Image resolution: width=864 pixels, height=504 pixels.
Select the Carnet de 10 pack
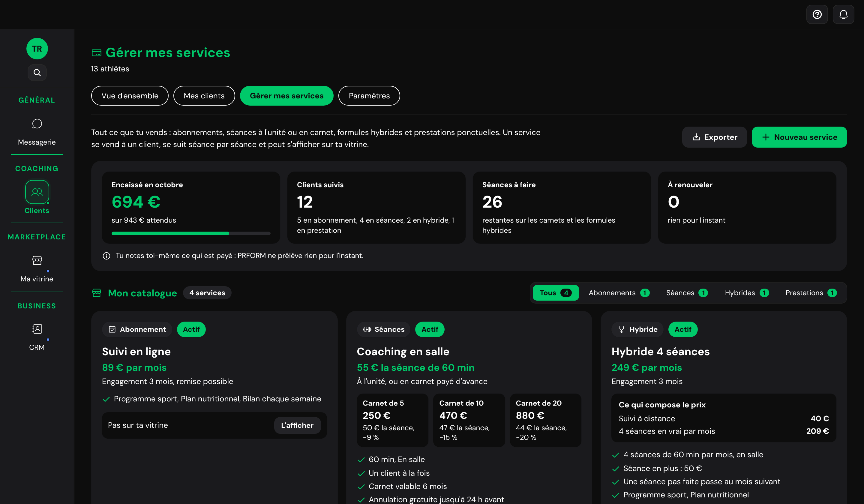pos(469,420)
